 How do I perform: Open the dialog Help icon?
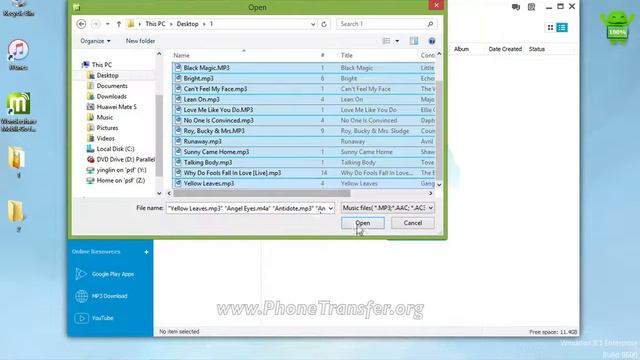(432, 41)
